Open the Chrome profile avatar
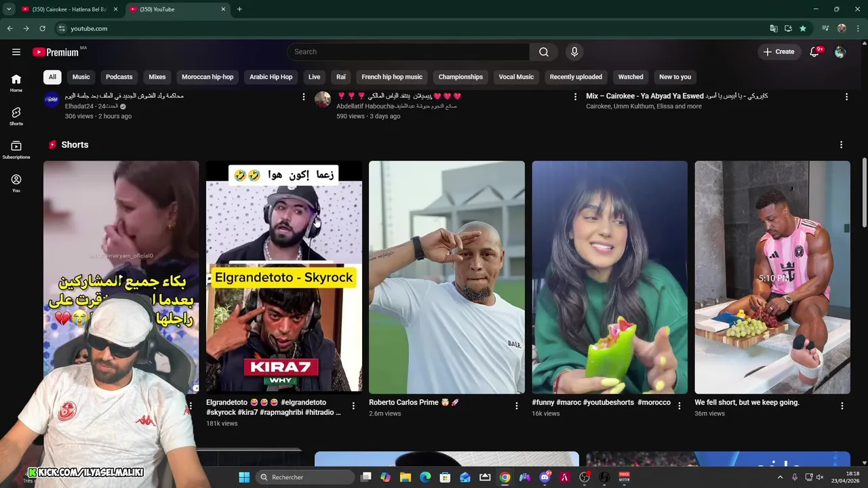 pos(842,28)
